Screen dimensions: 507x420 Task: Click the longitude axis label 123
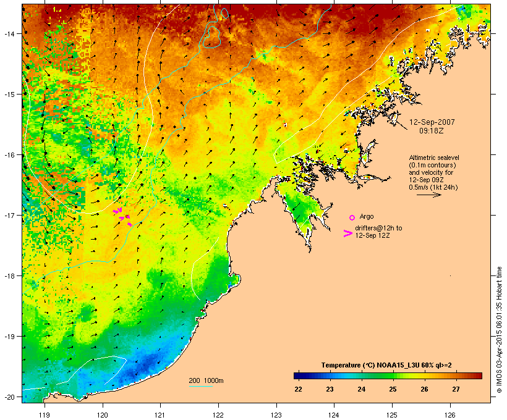276,415
